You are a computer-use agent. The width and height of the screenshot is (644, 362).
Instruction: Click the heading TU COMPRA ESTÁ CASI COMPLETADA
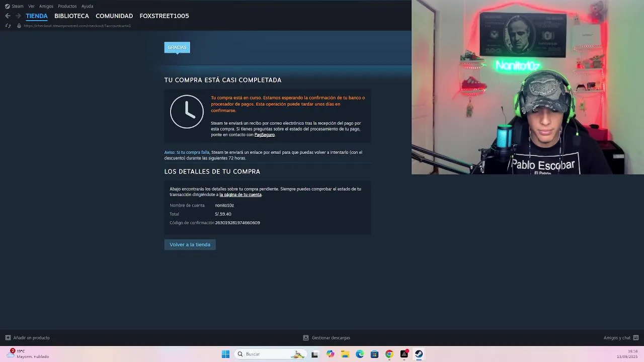(x=222, y=80)
